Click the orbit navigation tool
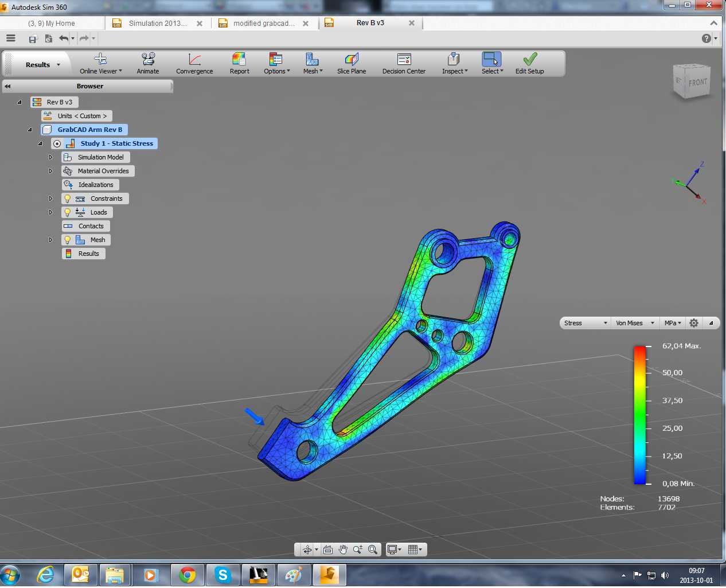 pos(307,550)
